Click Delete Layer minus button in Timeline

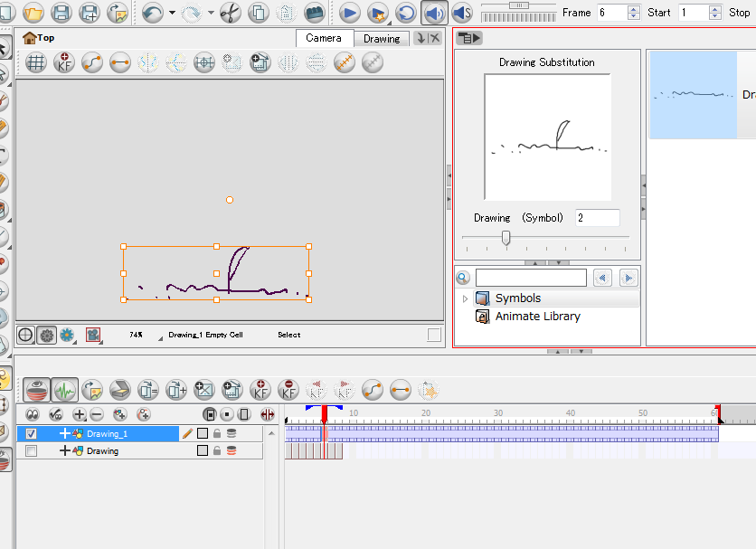[97, 414]
